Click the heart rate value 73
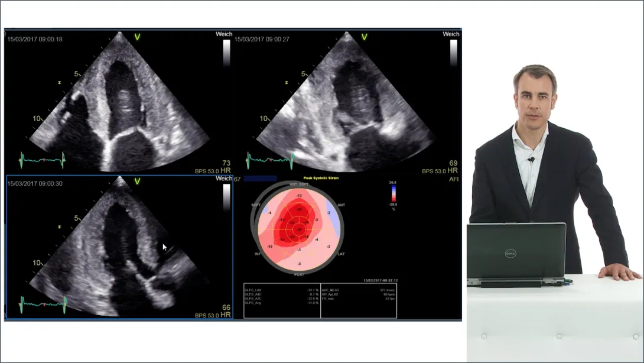This screenshot has height=363, width=644. (226, 163)
